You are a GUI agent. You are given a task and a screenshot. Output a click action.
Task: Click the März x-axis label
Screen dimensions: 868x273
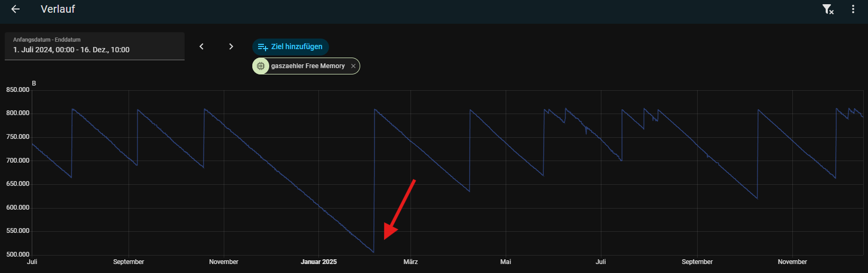click(x=410, y=262)
